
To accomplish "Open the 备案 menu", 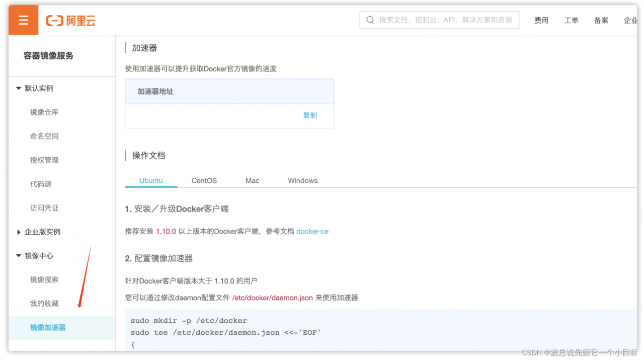I will (x=601, y=21).
